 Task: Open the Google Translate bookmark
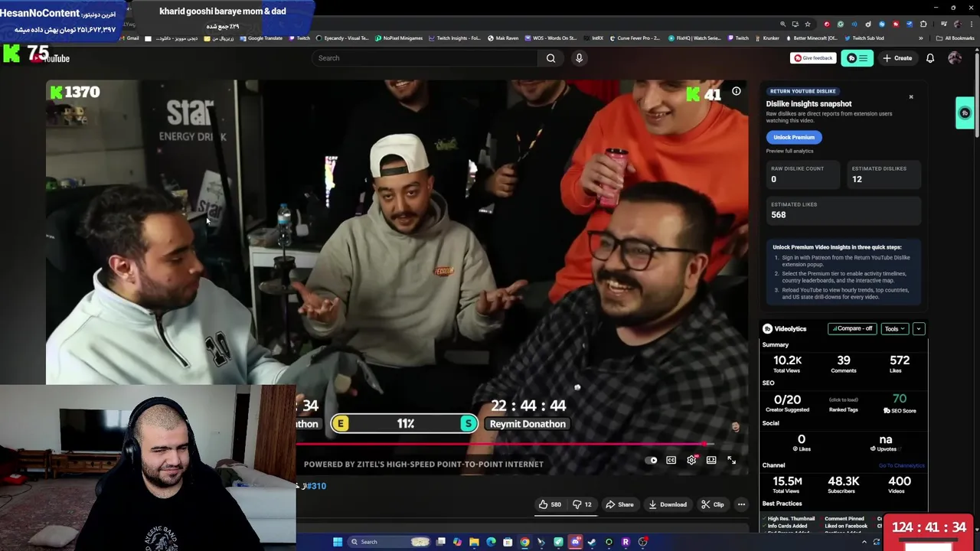click(x=261, y=38)
